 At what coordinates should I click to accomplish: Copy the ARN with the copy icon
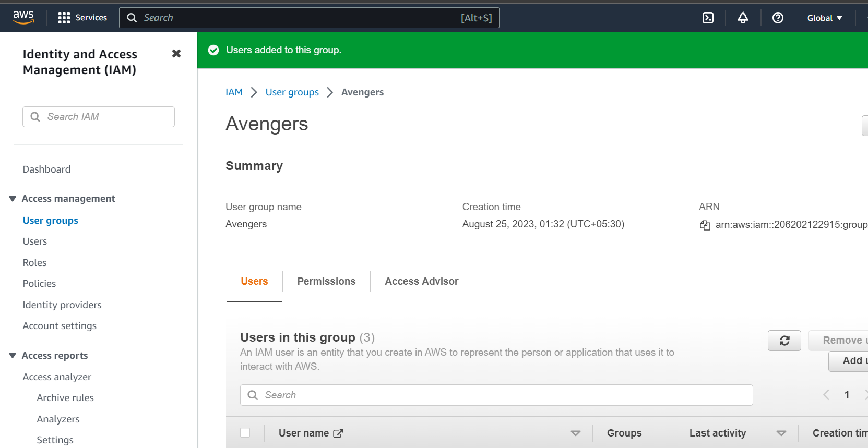pos(705,225)
